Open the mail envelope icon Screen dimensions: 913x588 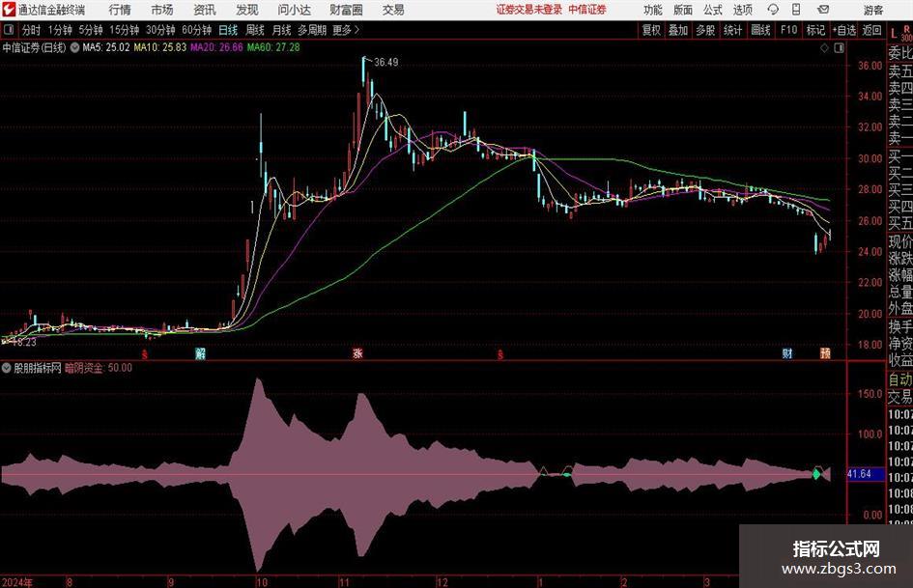pyautogui.click(x=823, y=10)
